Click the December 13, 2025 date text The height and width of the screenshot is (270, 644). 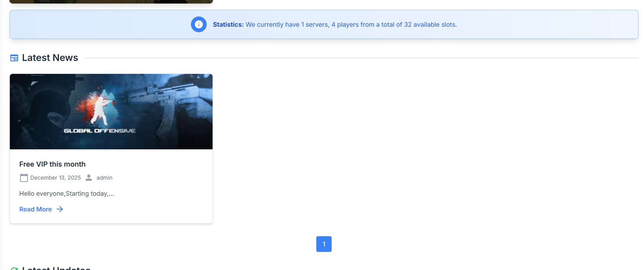click(55, 178)
